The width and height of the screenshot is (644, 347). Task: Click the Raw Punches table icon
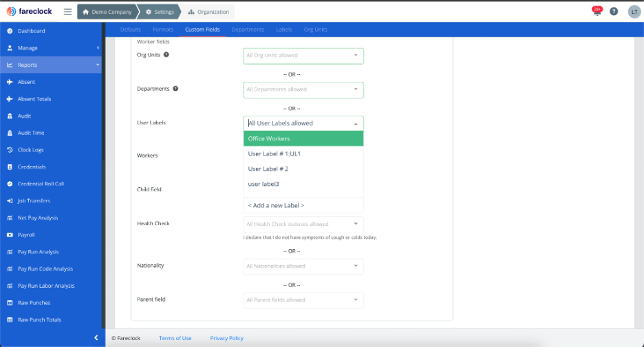coord(10,303)
